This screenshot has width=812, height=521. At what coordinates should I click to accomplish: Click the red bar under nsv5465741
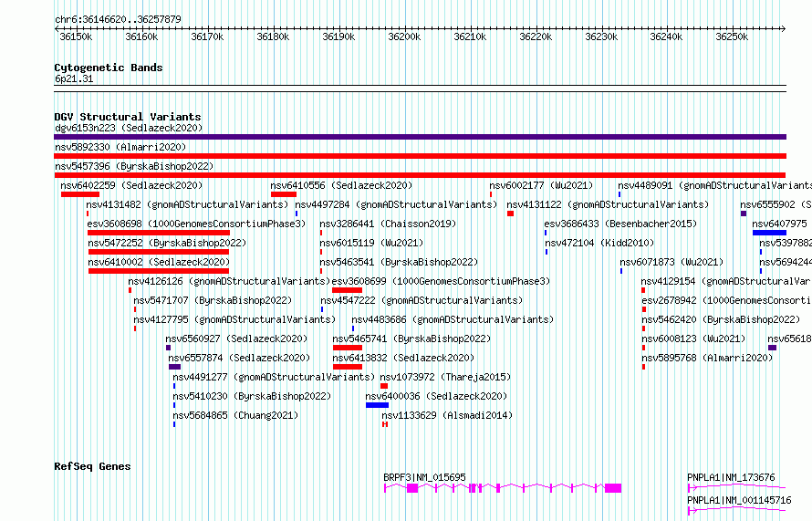[347, 348]
